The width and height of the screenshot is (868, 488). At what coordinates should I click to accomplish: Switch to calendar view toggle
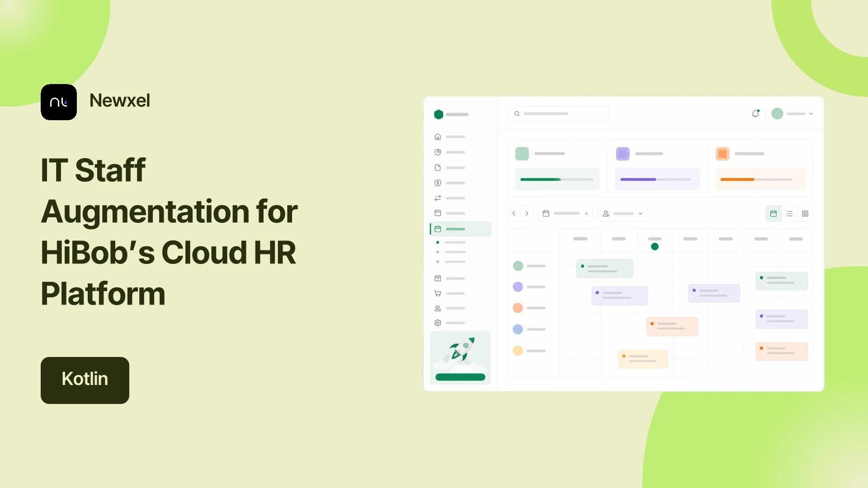tap(774, 214)
